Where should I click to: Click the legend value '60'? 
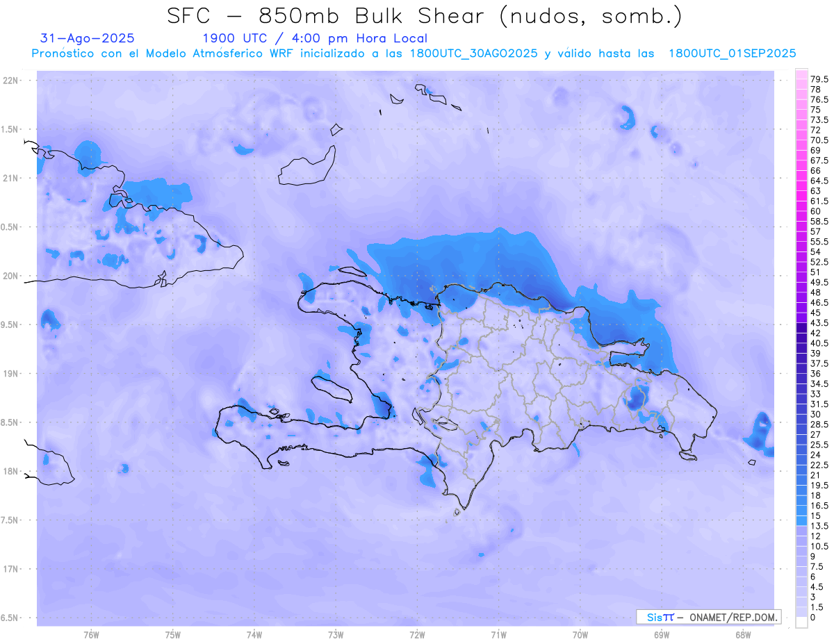click(x=815, y=211)
